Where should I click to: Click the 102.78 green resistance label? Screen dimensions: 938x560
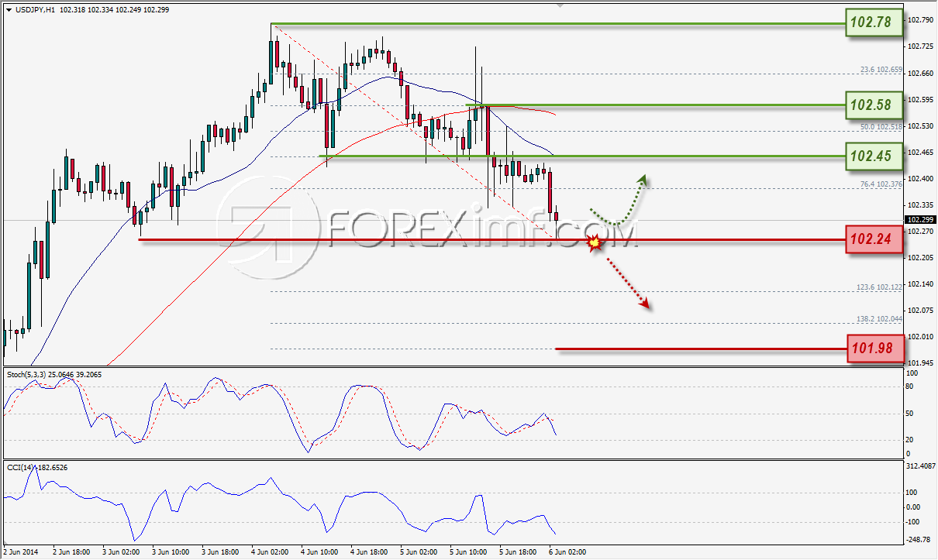pyautogui.click(x=874, y=24)
